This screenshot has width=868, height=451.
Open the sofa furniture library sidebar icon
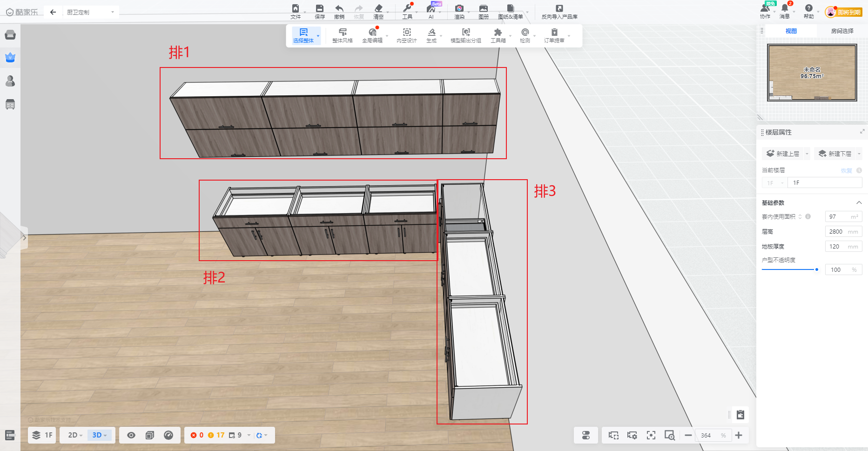click(x=10, y=35)
